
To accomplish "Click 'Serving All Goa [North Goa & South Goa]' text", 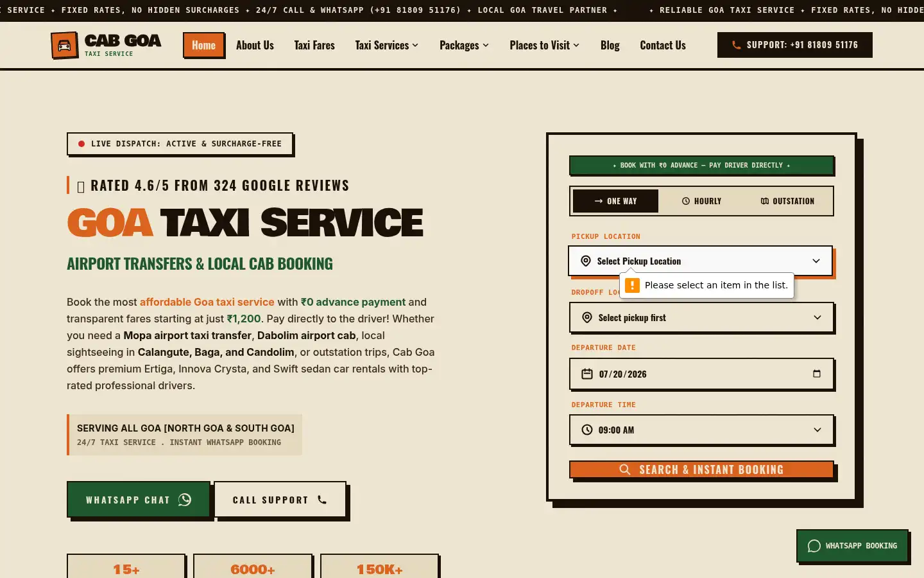I will pyautogui.click(x=185, y=428).
